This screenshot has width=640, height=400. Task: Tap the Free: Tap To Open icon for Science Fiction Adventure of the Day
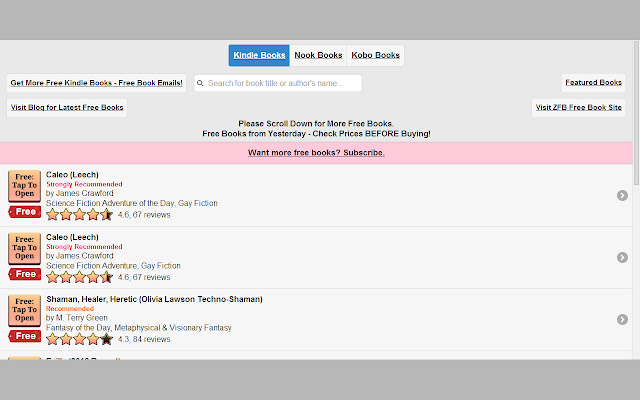pos(24,186)
